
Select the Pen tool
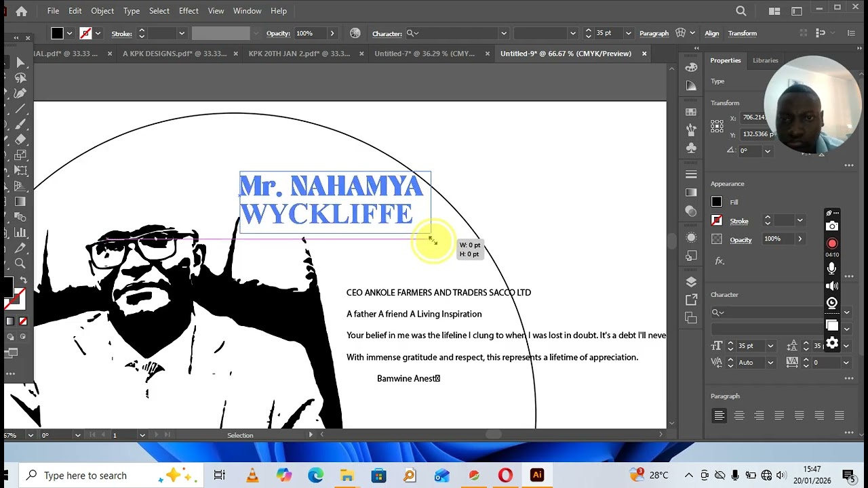point(20,94)
